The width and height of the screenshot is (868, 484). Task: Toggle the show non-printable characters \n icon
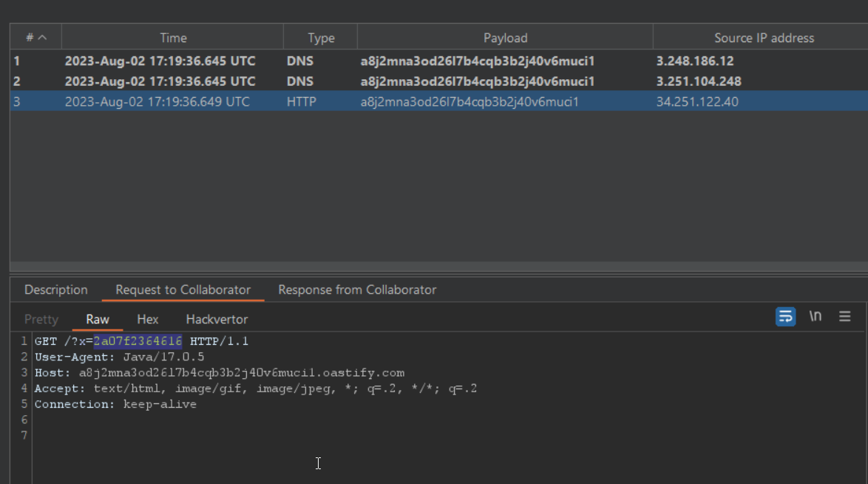(x=815, y=317)
